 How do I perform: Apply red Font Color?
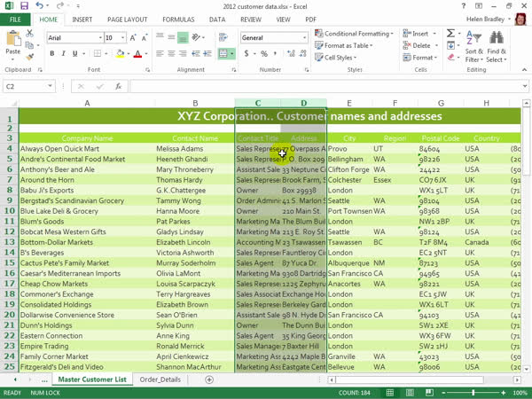[137, 53]
